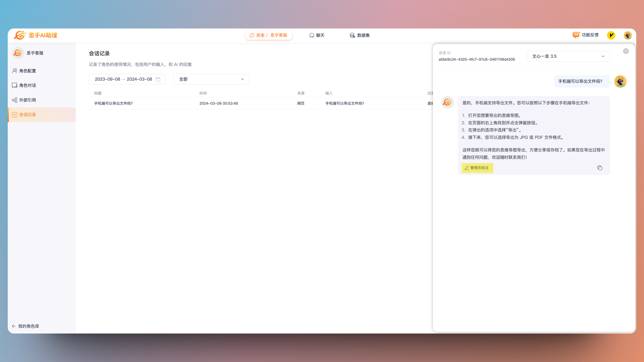The height and width of the screenshot is (362, 644).
Task: Close the conversation detail panel
Action: (x=626, y=51)
